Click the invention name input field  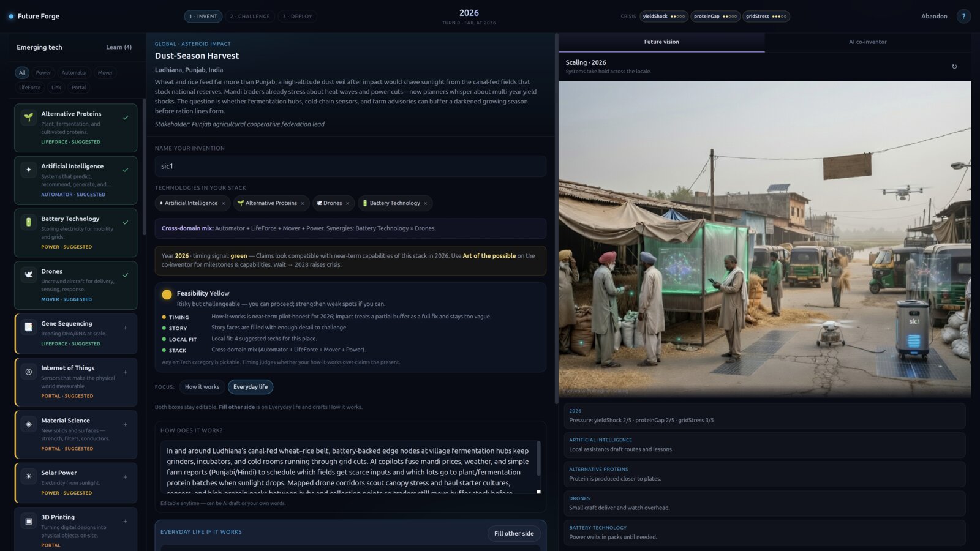pos(350,167)
